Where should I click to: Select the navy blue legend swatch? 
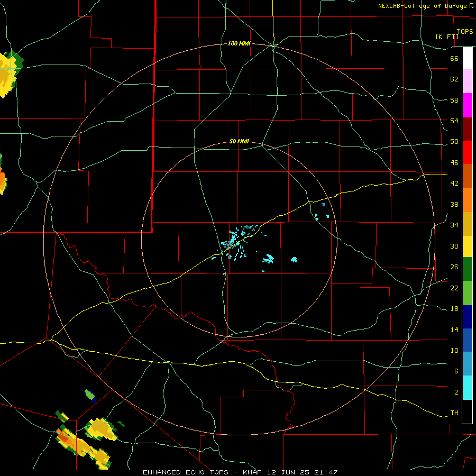pyautogui.click(x=467, y=317)
